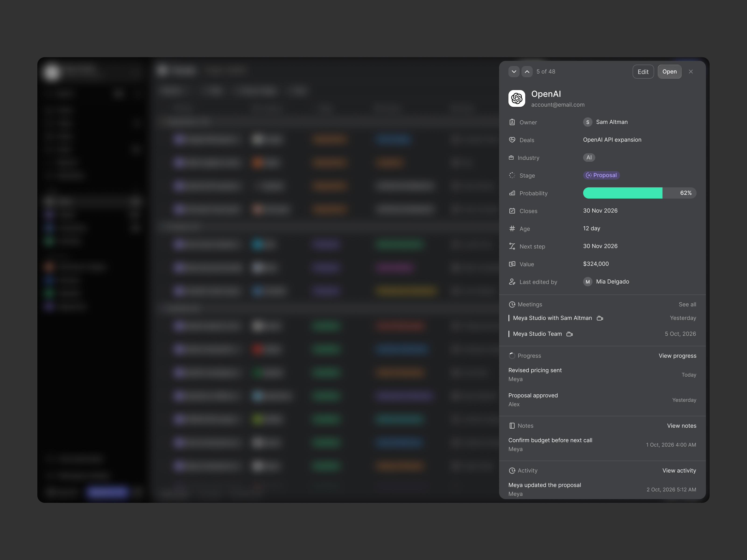
Task: Click the Proposal approved entry
Action: [602, 400]
